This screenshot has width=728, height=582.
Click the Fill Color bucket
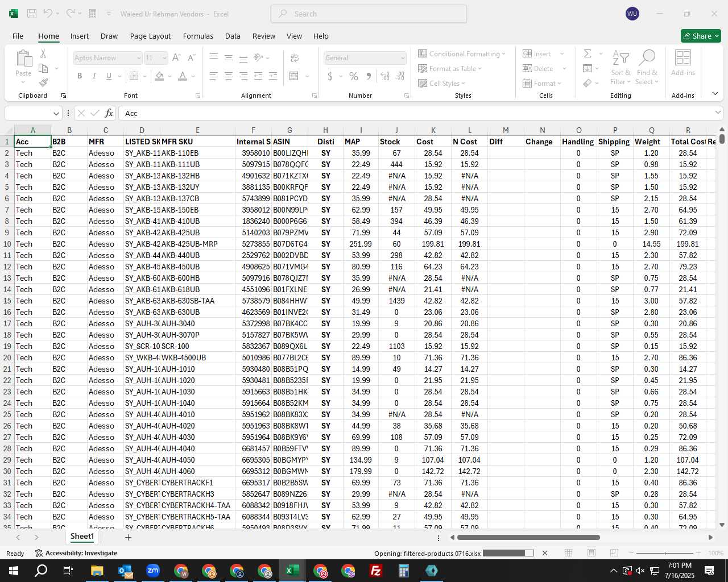160,76
